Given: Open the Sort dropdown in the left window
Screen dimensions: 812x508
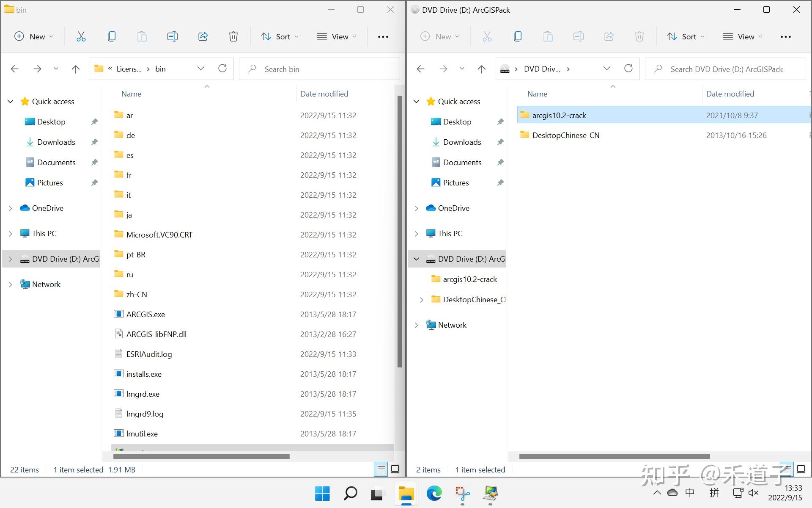Looking at the screenshot, I should click(280, 36).
